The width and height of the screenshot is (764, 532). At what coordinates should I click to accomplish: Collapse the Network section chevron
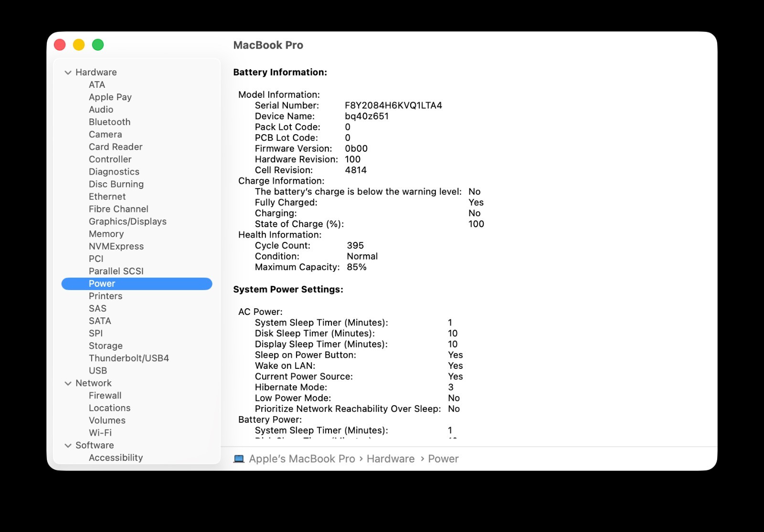68,383
